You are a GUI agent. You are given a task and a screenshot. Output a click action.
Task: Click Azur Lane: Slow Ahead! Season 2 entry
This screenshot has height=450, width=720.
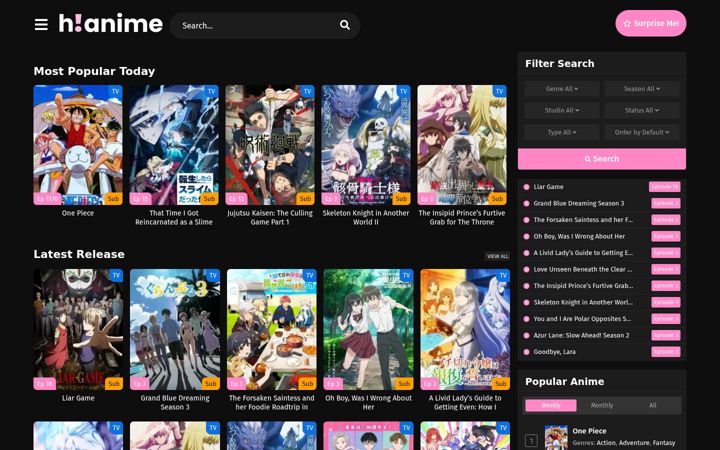point(581,335)
